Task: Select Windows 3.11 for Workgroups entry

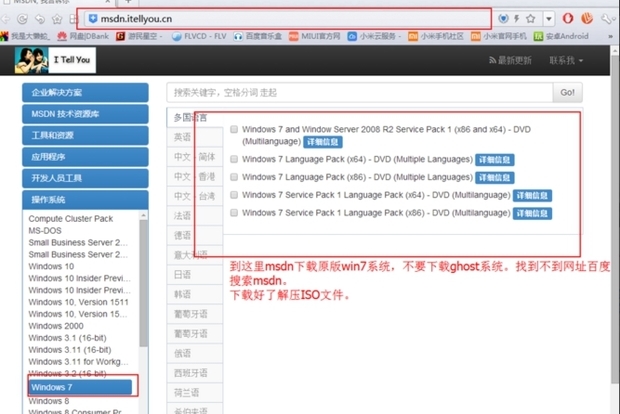Action: [78, 361]
